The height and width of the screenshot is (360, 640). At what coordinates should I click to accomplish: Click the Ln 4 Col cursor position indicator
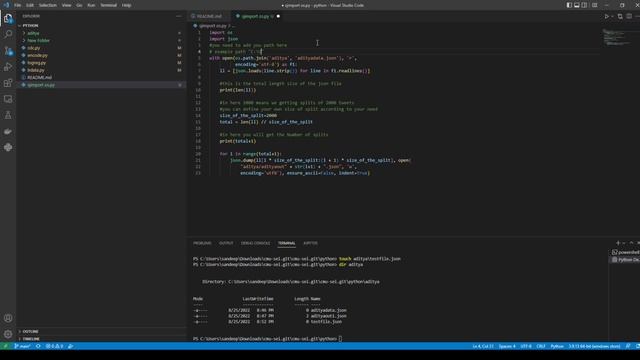point(483,346)
